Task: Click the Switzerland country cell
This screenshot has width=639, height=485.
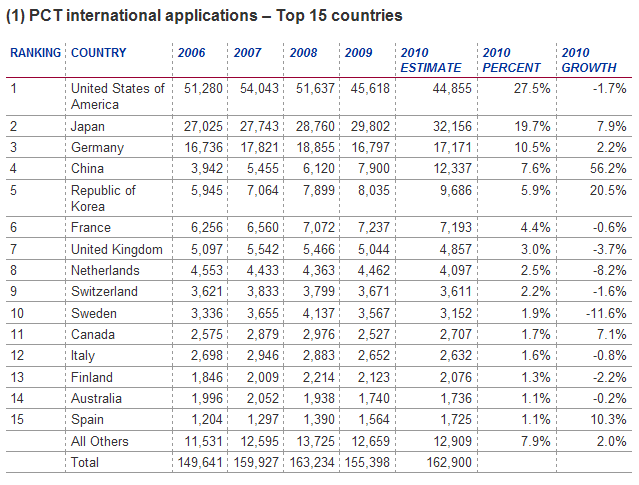Action: pyautogui.click(x=104, y=292)
